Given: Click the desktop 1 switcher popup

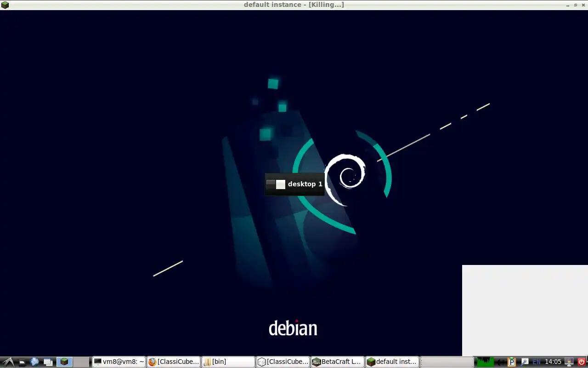Looking at the screenshot, I should click(294, 184).
